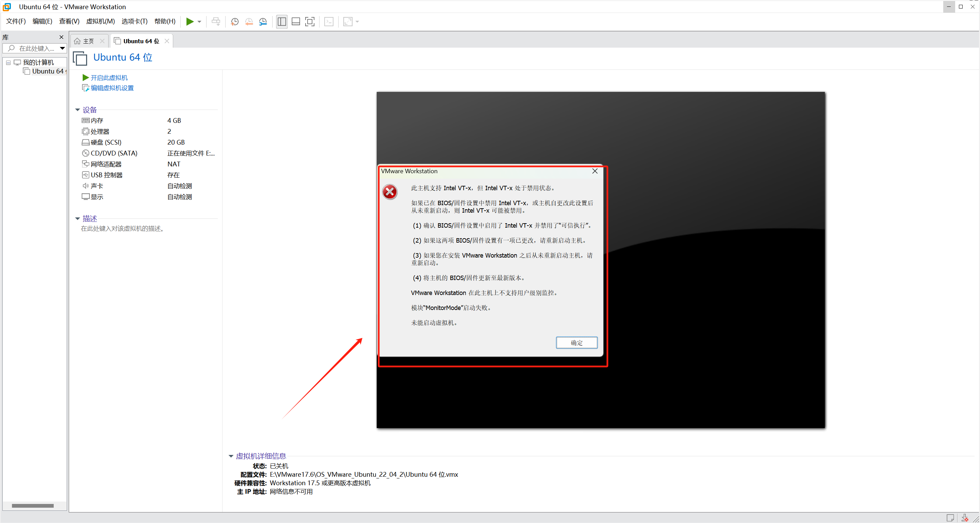
Task: Enter full screen mode icon
Action: (x=310, y=22)
